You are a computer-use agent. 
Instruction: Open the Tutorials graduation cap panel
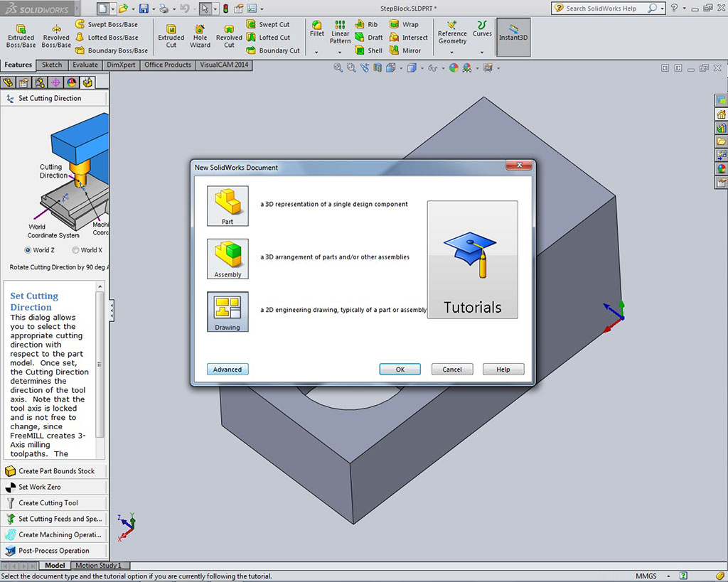click(x=472, y=259)
